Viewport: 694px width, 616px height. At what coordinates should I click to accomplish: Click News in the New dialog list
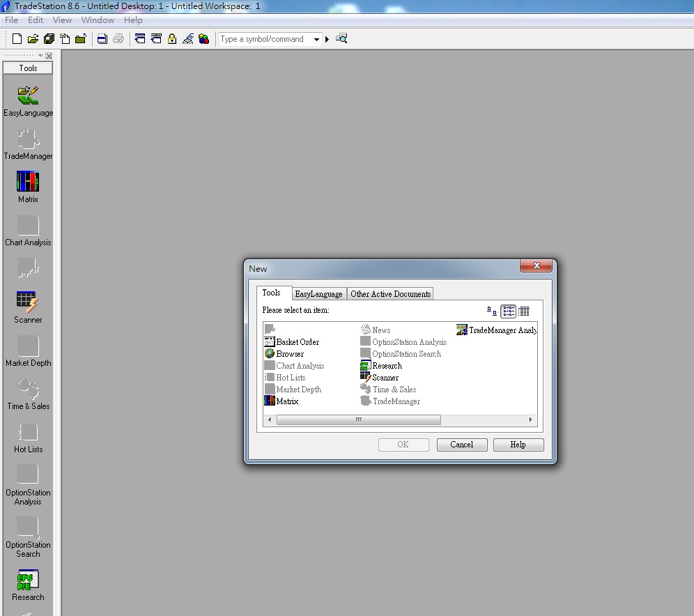click(x=376, y=330)
